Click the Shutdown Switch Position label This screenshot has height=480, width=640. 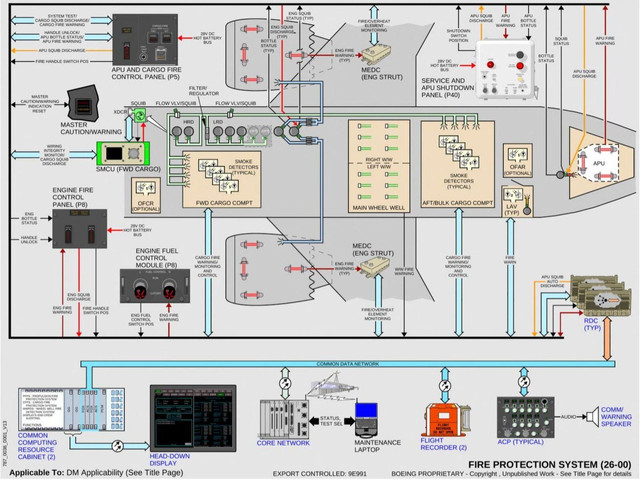458,36
